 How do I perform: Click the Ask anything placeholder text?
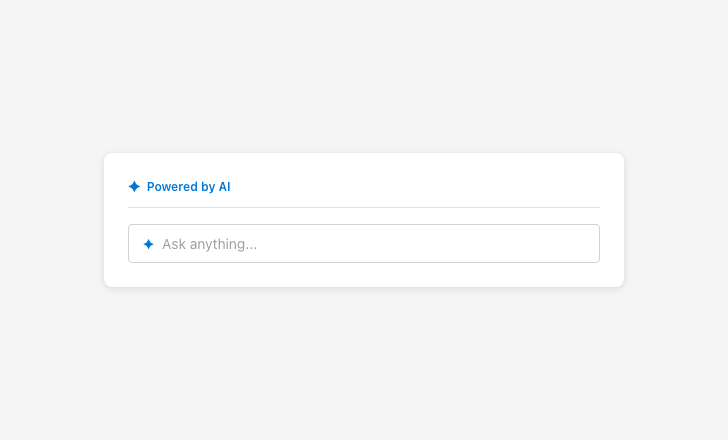pyautogui.click(x=209, y=244)
